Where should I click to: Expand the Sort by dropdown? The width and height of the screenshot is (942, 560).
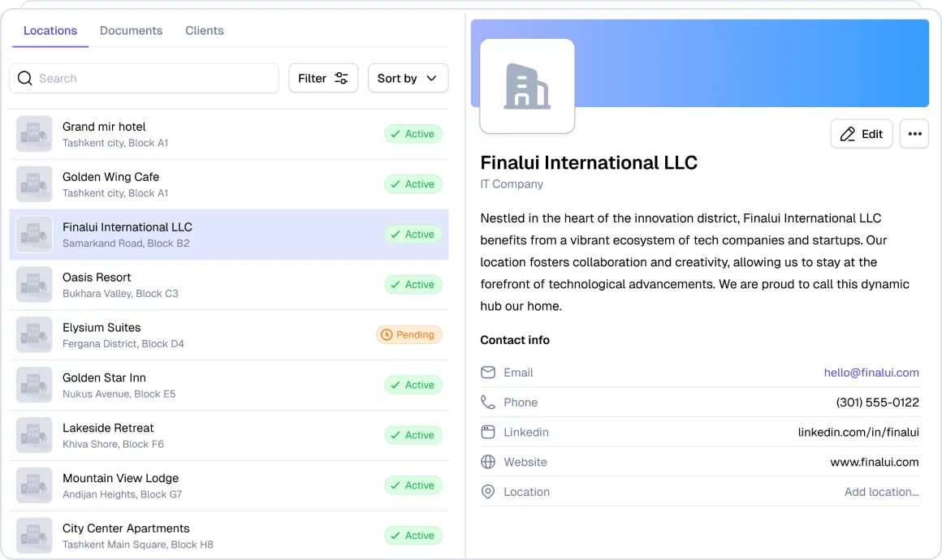click(x=408, y=79)
